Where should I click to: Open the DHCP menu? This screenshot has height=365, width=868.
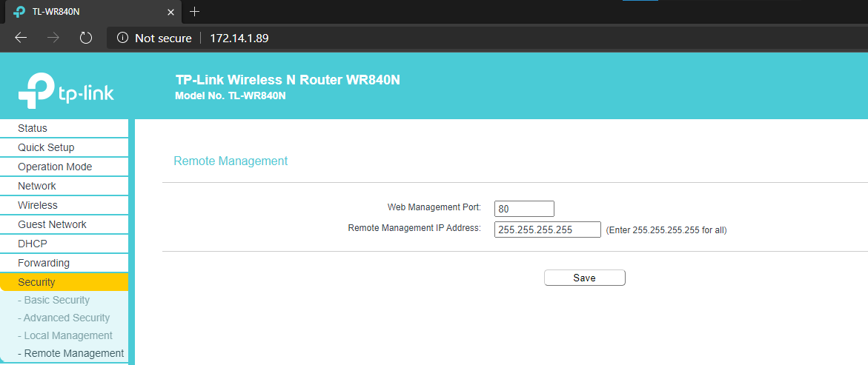point(64,244)
